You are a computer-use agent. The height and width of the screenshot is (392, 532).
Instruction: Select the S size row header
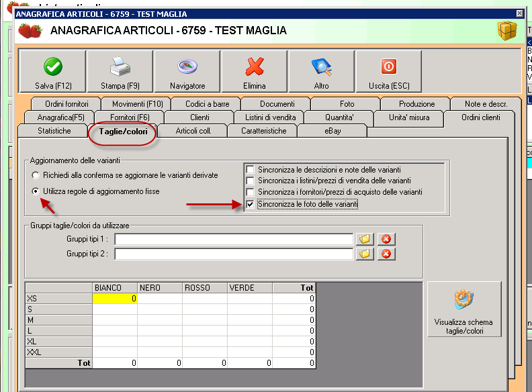click(59, 309)
